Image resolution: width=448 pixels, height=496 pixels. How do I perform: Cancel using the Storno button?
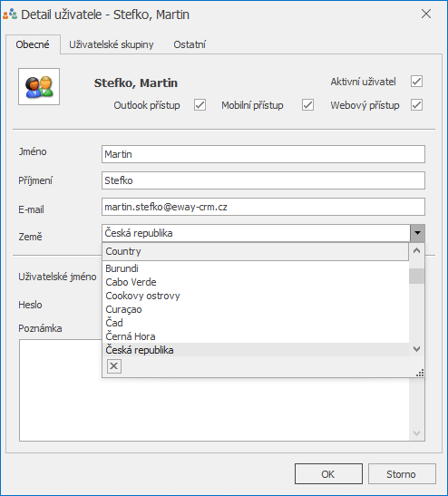(x=402, y=474)
